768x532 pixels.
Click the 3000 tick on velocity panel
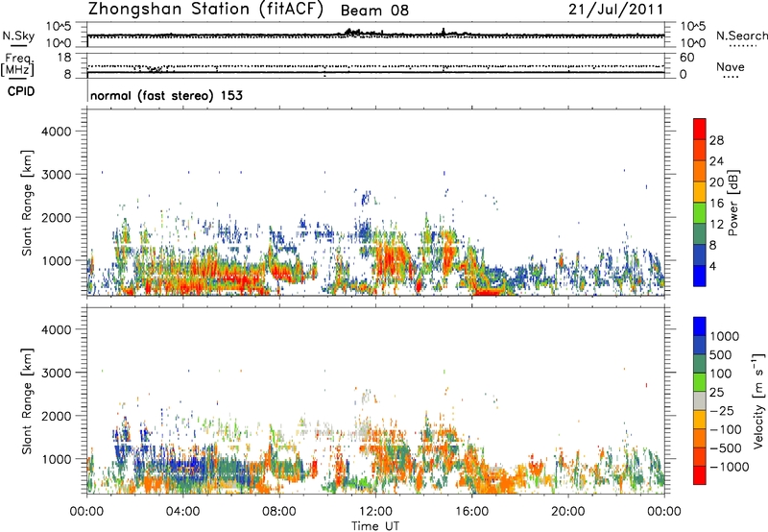[57, 373]
